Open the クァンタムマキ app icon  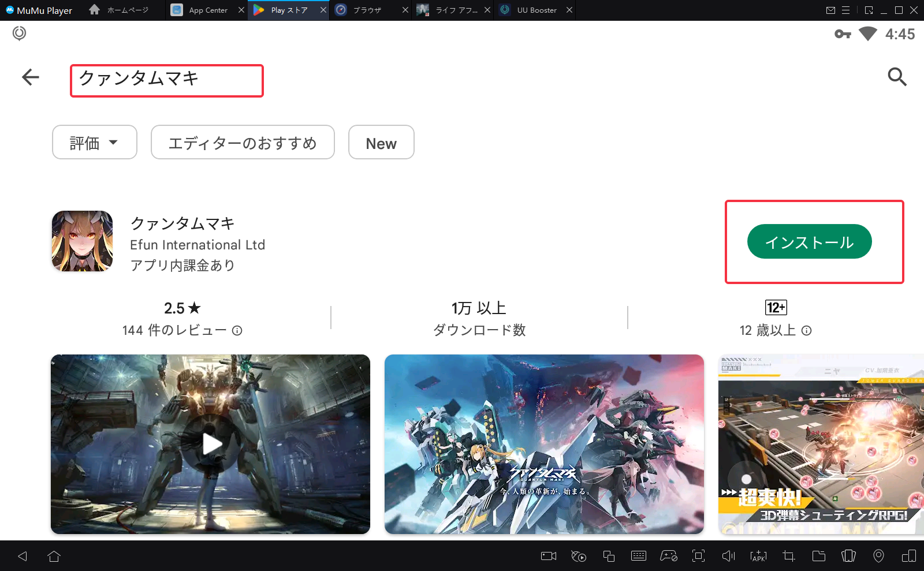(82, 241)
